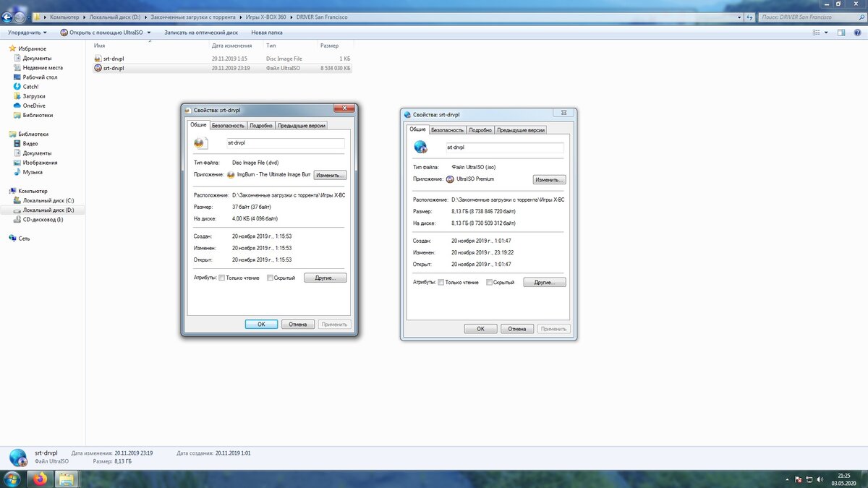Open the Windows Start button

point(12,479)
